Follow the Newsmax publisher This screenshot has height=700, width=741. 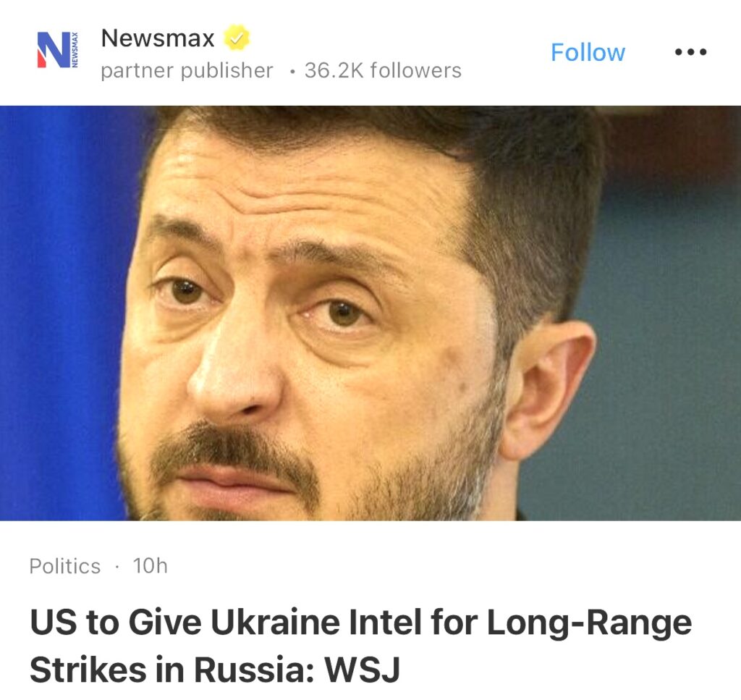[x=588, y=52]
